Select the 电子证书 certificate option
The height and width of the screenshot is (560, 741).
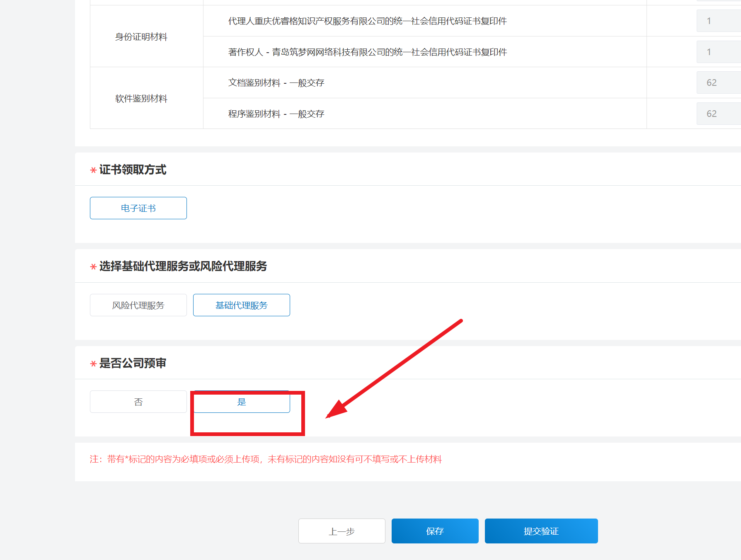138,208
